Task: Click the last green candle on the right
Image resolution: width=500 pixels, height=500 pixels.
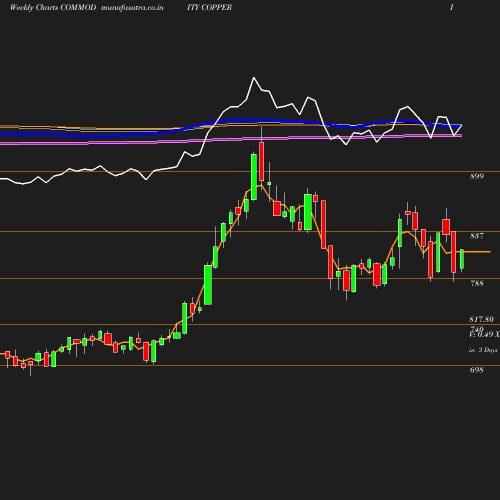Action: tap(462, 259)
